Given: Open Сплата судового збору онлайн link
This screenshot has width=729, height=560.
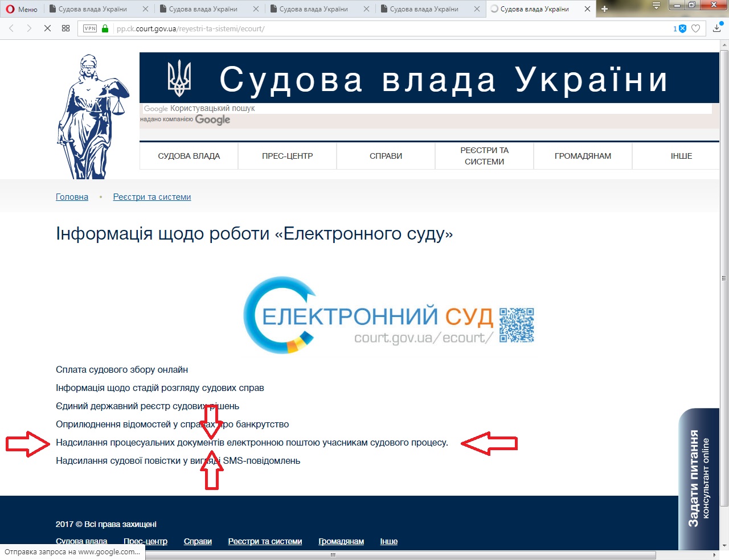Looking at the screenshot, I should click(122, 370).
